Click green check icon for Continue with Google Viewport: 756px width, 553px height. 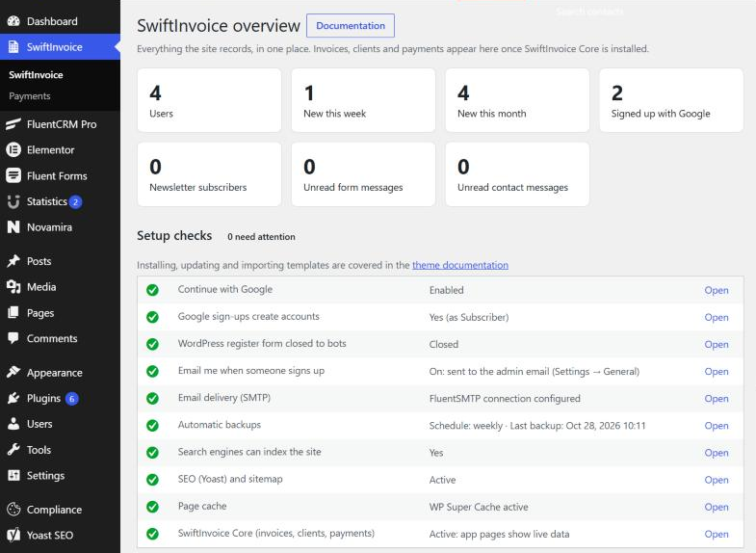tap(152, 290)
